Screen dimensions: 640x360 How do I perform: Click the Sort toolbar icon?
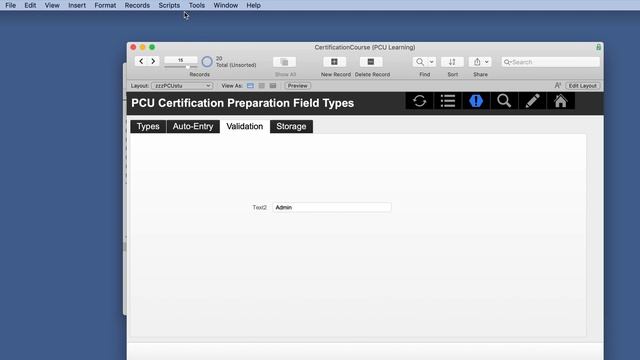452,62
